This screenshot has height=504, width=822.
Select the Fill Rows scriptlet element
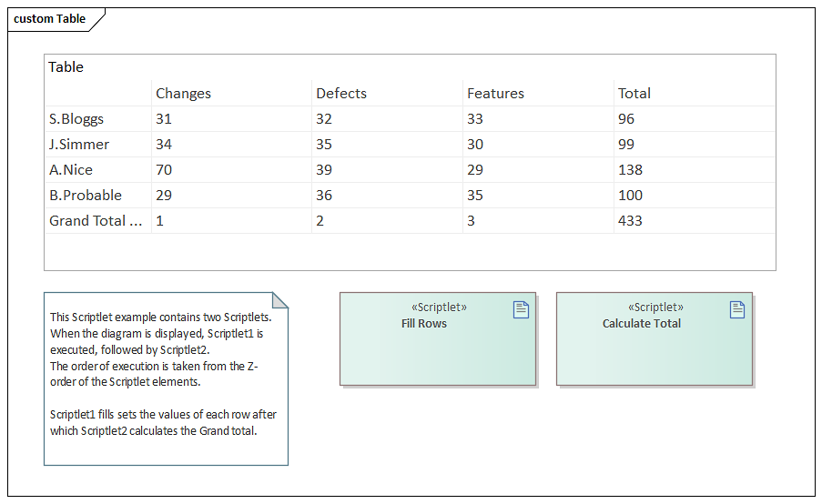[x=438, y=350]
